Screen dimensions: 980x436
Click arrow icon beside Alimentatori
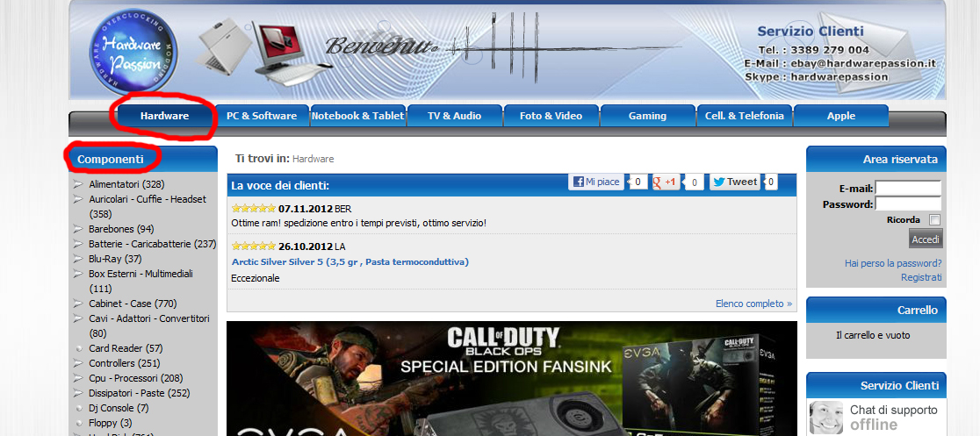[x=78, y=184]
